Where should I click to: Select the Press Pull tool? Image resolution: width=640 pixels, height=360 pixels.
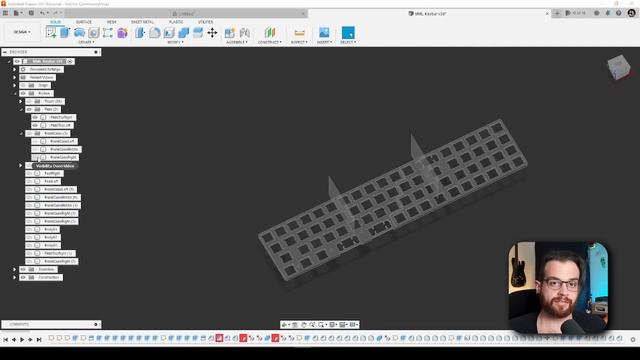point(140,33)
